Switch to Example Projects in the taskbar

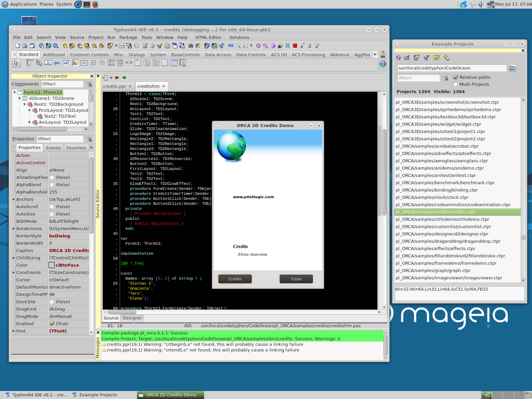(x=98, y=395)
